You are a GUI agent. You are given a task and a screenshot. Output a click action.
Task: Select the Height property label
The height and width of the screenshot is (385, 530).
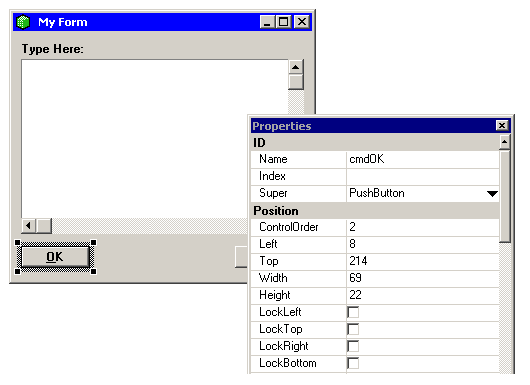click(x=275, y=295)
